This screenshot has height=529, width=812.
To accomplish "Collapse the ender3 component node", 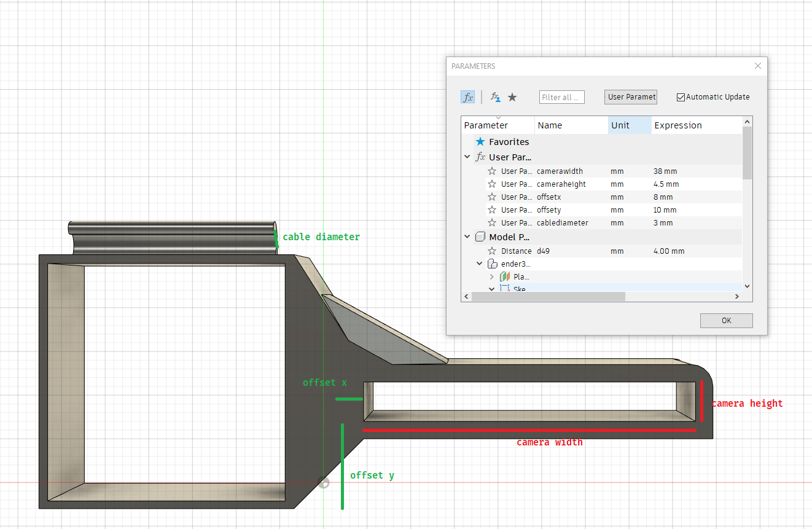I will tap(480, 264).
